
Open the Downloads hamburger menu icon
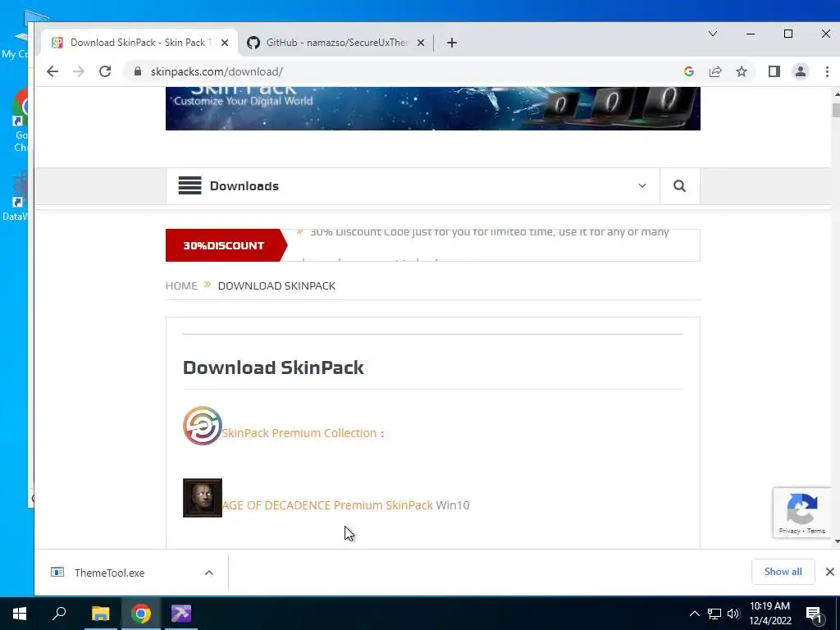(189, 185)
